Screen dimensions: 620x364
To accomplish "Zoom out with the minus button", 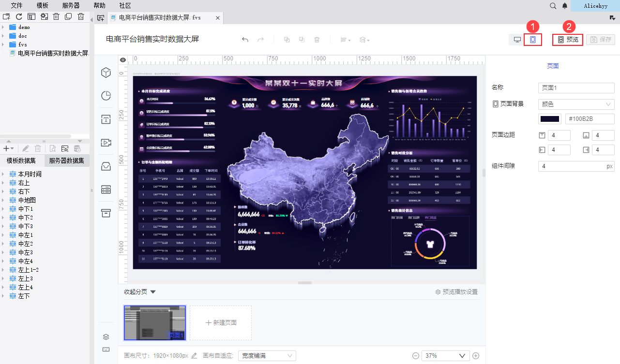I will pyautogui.click(x=416, y=356).
